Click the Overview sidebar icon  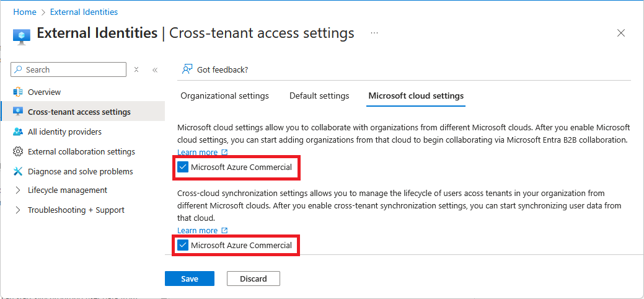click(18, 92)
